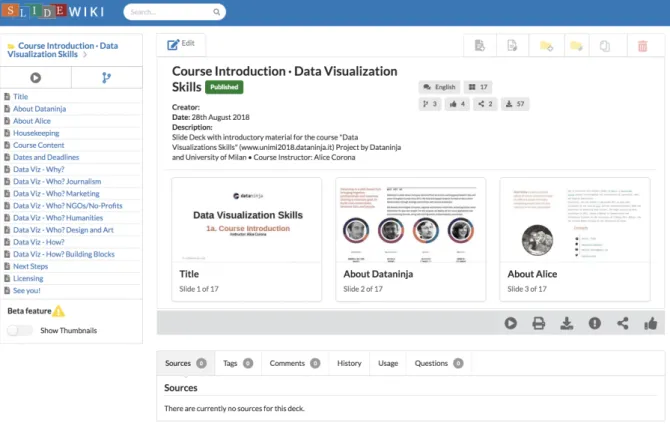Open the deck breadcrumb Course Introduction link
670x426 pixels.
click(62, 50)
